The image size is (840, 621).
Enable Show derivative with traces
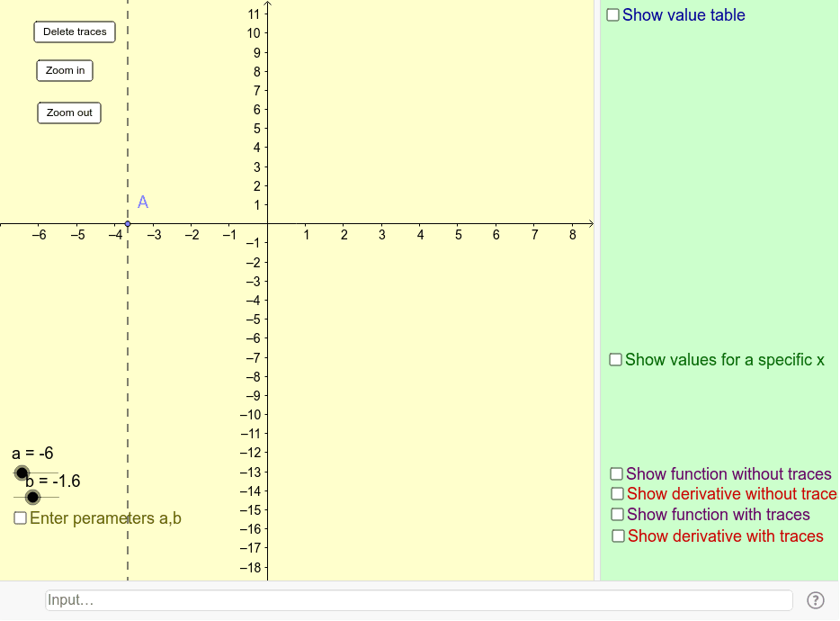(x=618, y=535)
